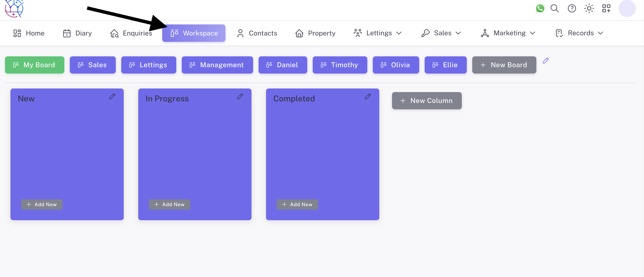This screenshot has width=644, height=277.
Task: Open the user profile avatar
Action: pos(627,9)
